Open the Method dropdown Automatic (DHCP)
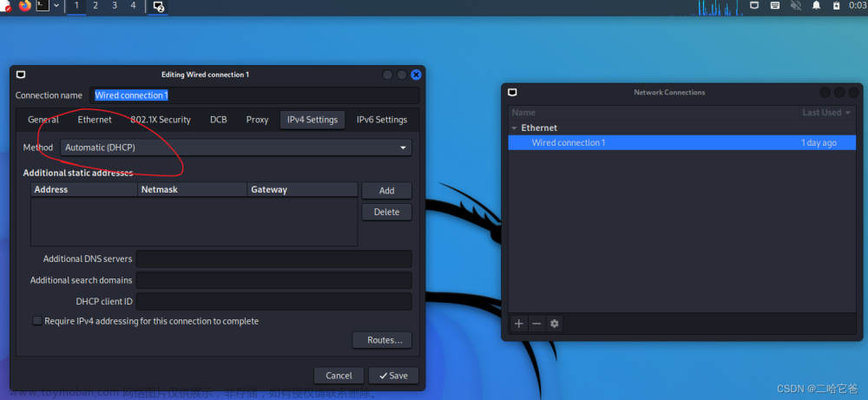This screenshot has width=868, height=400. coord(236,148)
